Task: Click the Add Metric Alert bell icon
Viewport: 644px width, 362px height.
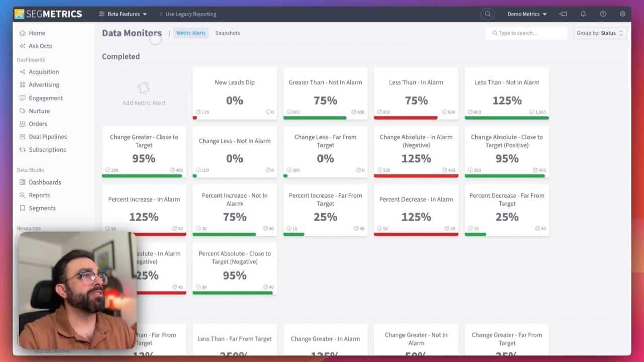Action: (x=144, y=88)
